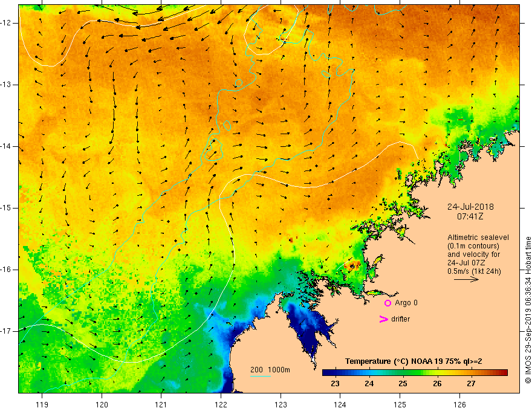
Task: Click the longitude axis label 126
Action: [x=459, y=404]
